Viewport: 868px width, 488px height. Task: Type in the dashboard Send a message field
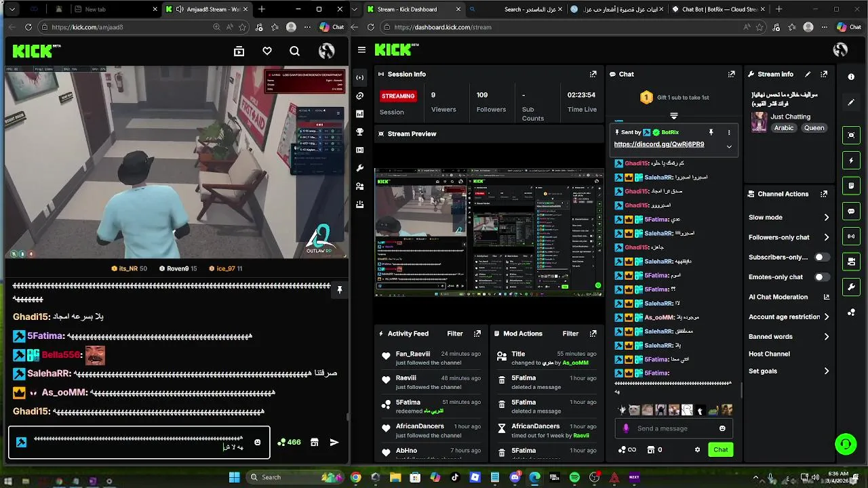[674, 428]
